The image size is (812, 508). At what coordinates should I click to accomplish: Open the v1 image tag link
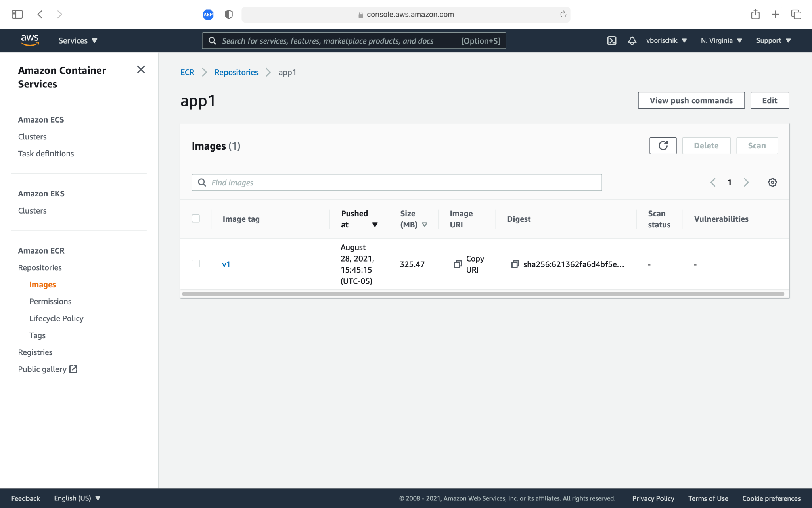pos(226,264)
